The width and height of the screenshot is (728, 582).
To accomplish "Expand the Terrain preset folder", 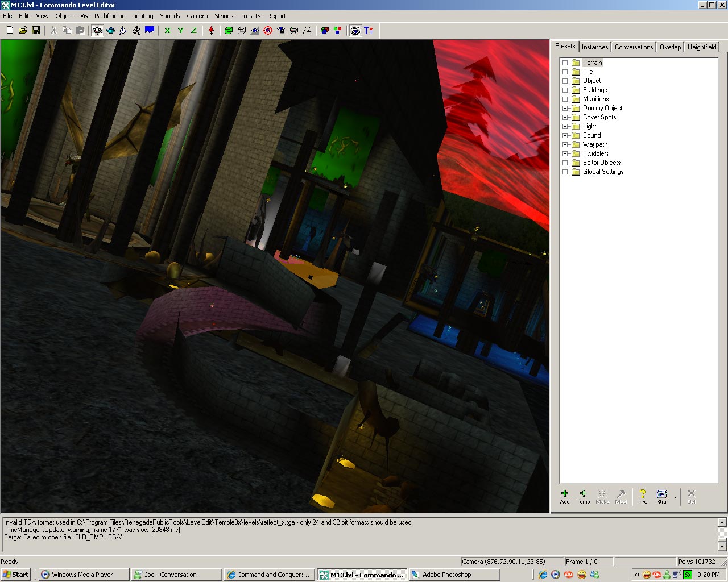I will pyautogui.click(x=565, y=63).
